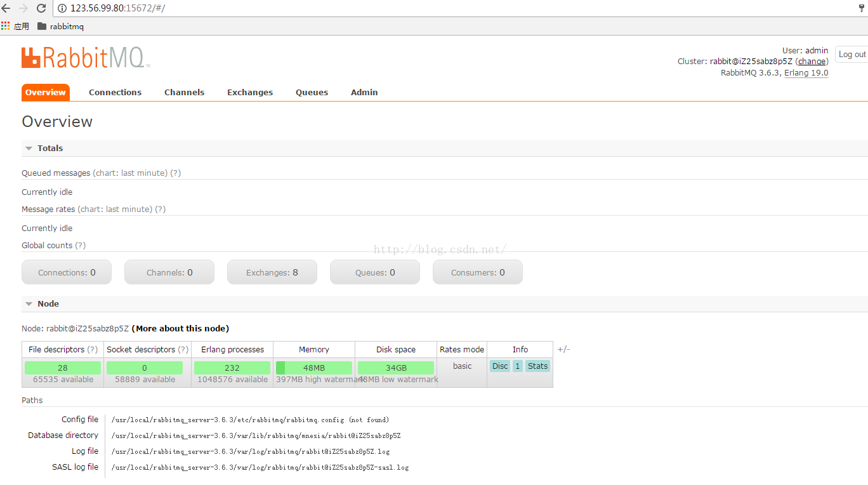Viewport: 868px width, 485px height.
Task: Click the cluster name change link
Action: pos(812,62)
